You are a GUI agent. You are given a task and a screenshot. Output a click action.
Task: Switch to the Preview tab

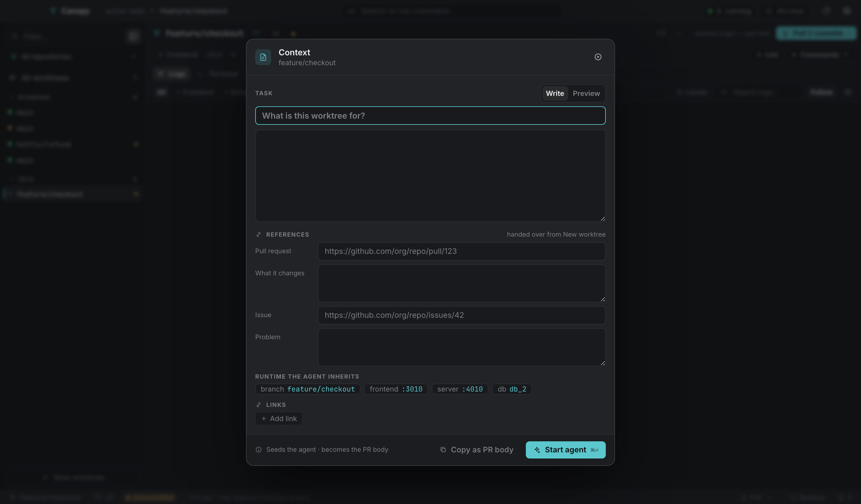586,93
